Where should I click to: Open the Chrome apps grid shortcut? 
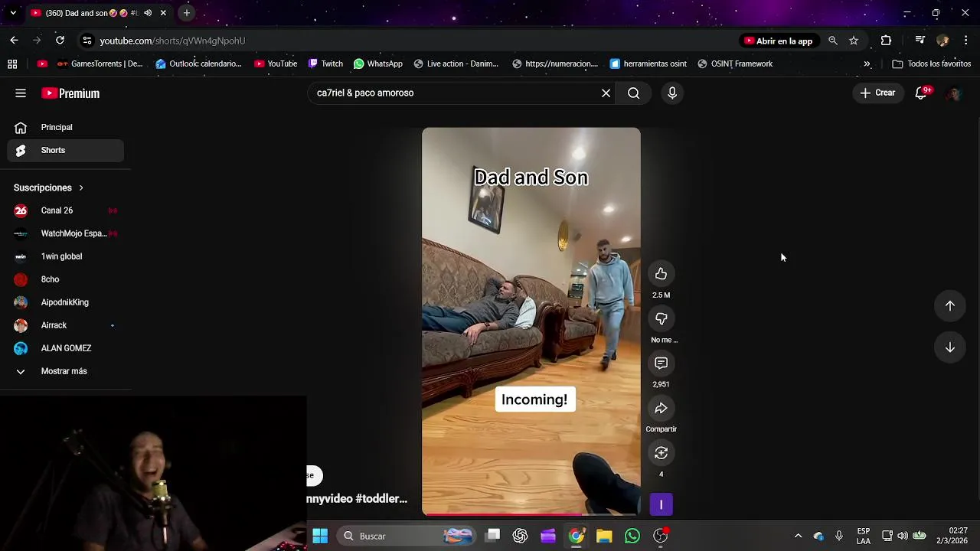click(12, 64)
